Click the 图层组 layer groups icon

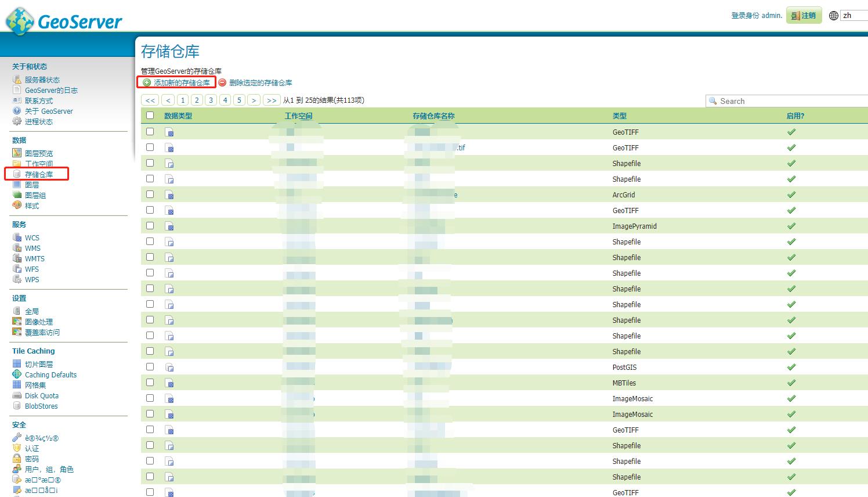pyautogui.click(x=17, y=195)
